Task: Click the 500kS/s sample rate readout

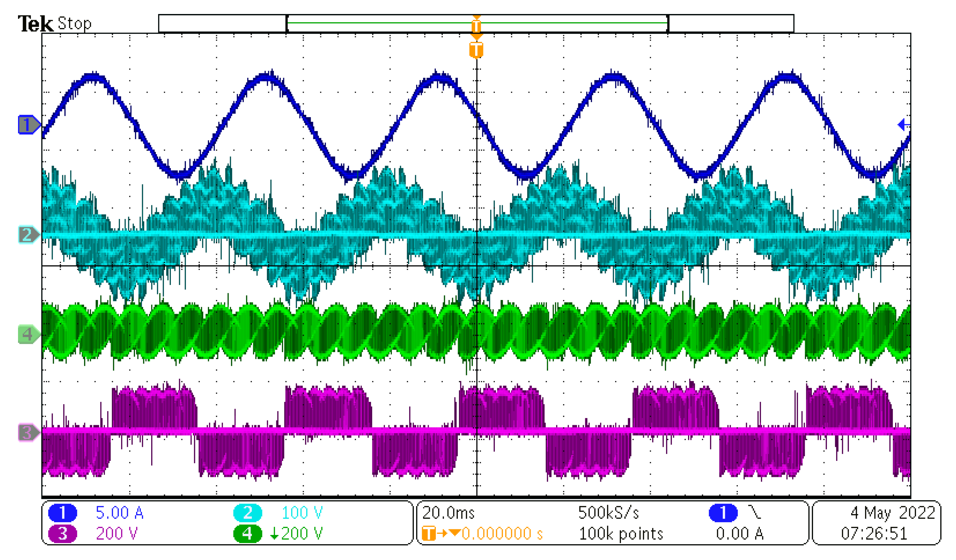Action: [609, 513]
